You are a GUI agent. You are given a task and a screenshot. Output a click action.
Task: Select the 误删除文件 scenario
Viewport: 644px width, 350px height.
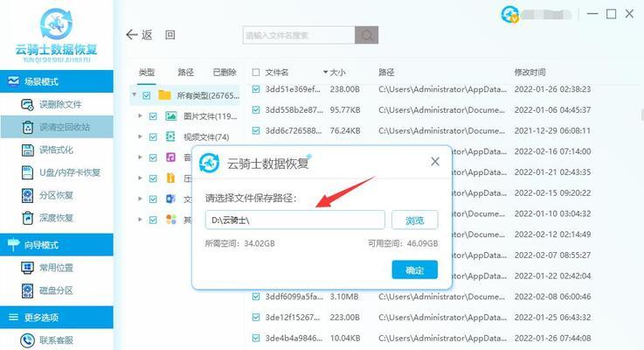[57, 104]
